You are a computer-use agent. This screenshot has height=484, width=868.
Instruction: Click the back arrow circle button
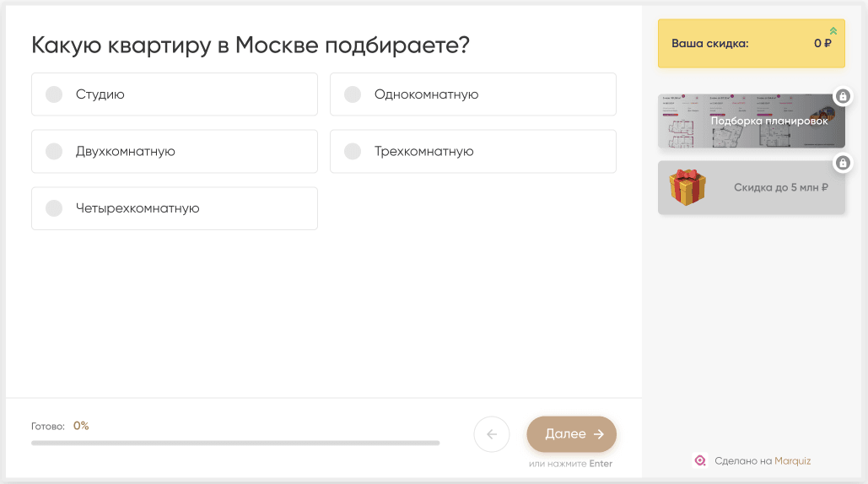pyautogui.click(x=492, y=435)
